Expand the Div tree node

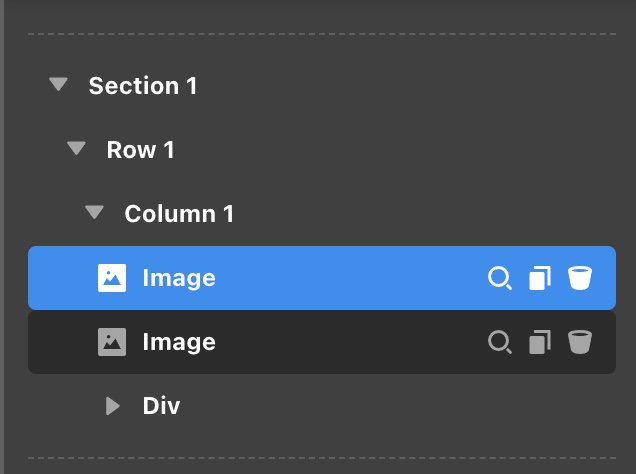(x=113, y=406)
